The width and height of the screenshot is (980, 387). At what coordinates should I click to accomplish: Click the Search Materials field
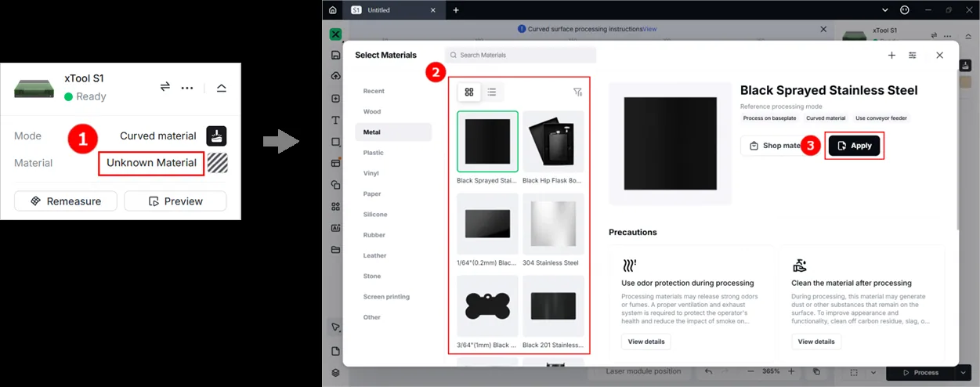point(520,55)
